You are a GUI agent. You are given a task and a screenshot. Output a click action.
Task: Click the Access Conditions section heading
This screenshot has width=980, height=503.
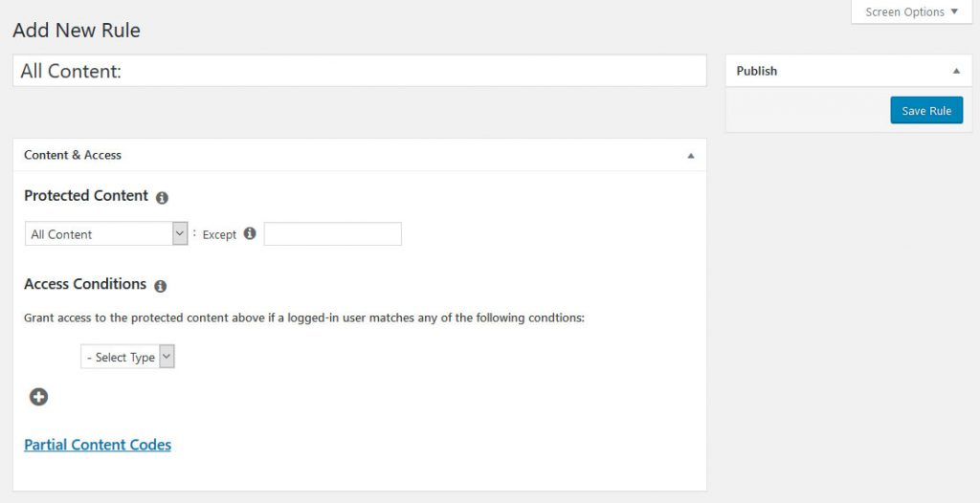tap(85, 284)
